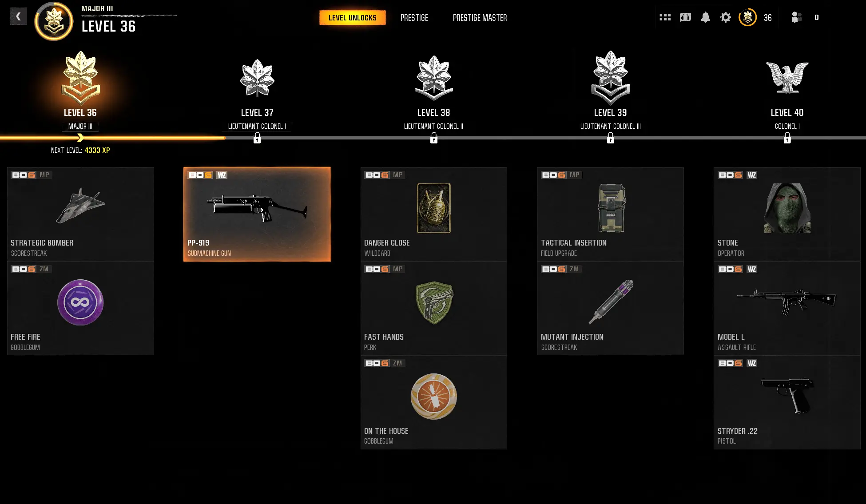The height and width of the screenshot is (504, 866).
Task: Click the Level 38 marker on progress bar
Action: click(434, 139)
